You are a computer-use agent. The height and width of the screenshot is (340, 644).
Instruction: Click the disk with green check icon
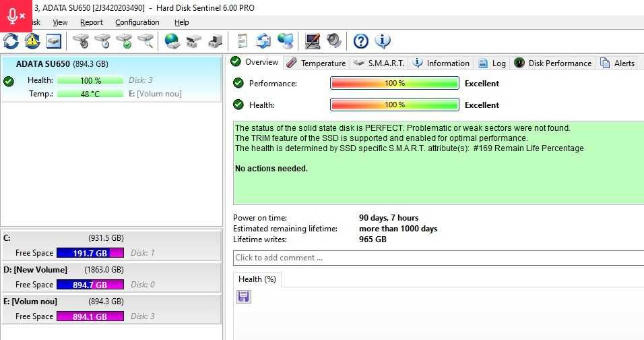coord(124,41)
